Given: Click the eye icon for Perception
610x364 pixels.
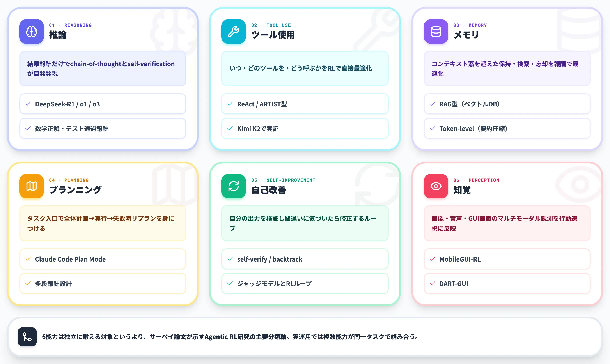Looking at the screenshot, I should [x=436, y=186].
